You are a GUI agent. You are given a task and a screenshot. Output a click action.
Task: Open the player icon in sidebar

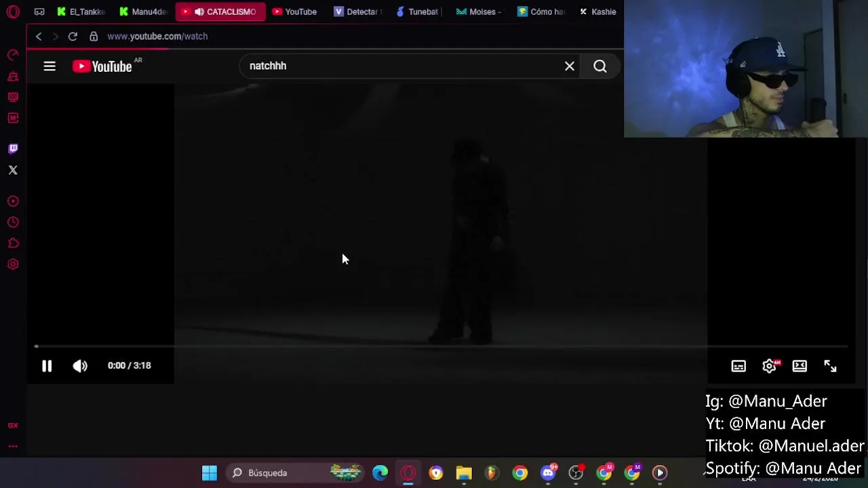(x=13, y=201)
